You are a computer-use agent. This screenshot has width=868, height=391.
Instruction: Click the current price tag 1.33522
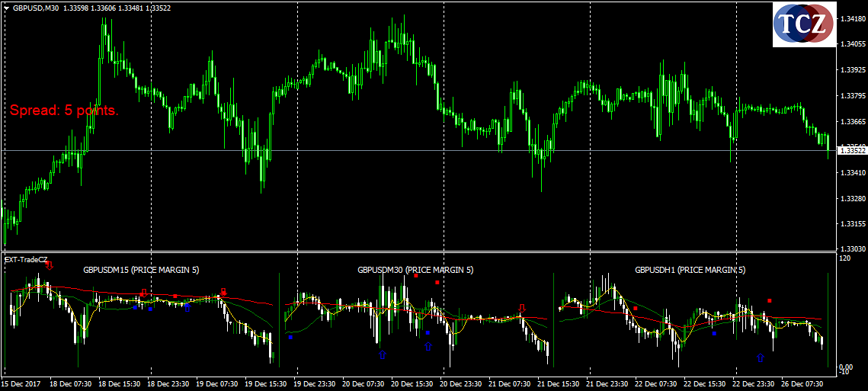click(851, 151)
